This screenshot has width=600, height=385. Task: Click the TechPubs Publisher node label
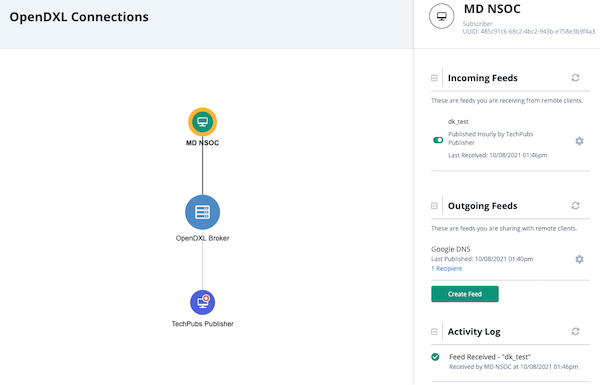pyautogui.click(x=202, y=324)
